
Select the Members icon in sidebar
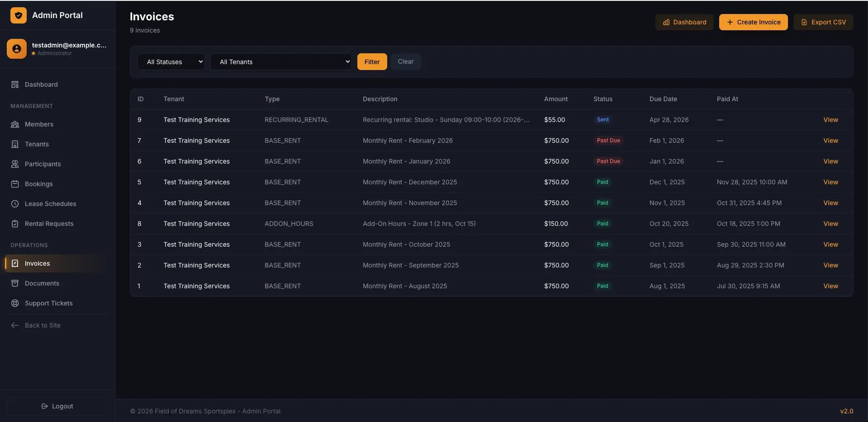[15, 124]
